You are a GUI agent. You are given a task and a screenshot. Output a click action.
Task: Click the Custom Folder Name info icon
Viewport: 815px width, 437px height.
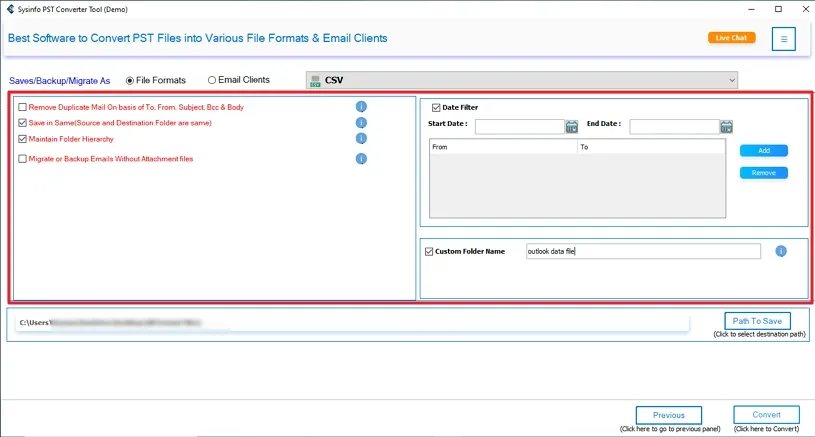tap(781, 251)
